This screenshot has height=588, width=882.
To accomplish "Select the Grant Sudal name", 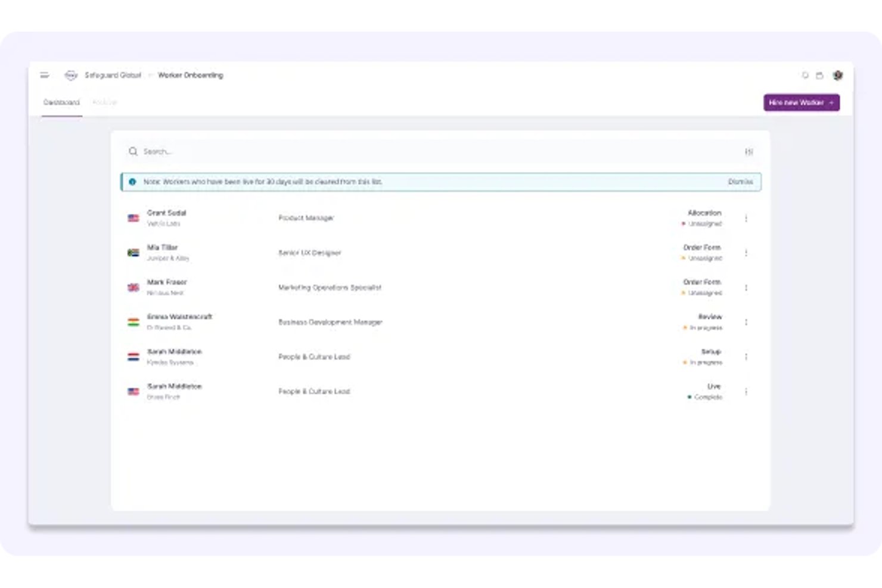I will coord(167,213).
